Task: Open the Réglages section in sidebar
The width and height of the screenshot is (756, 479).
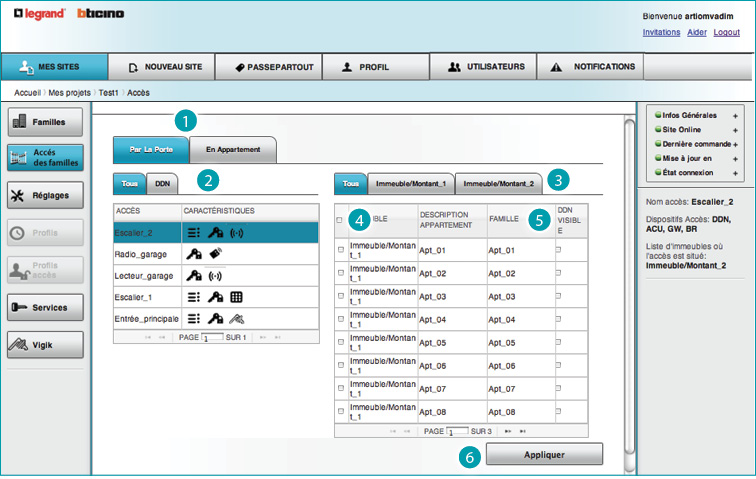Action: pyautogui.click(x=45, y=194)
